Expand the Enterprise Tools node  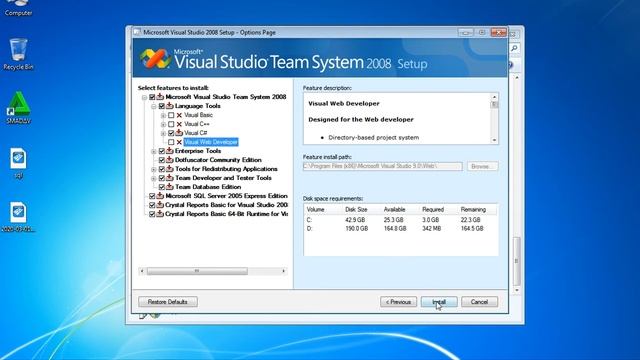(x=154, y=151)
